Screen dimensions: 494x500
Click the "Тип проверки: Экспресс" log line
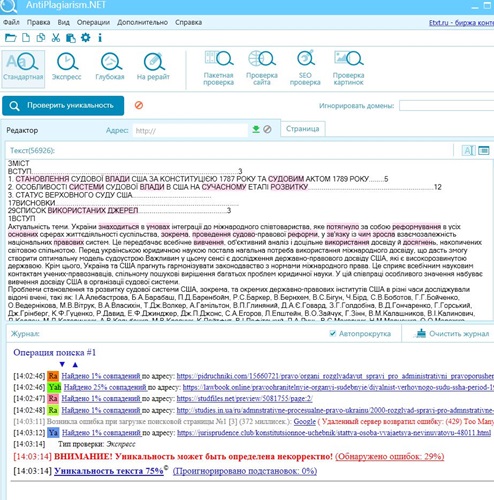point(97,444)
